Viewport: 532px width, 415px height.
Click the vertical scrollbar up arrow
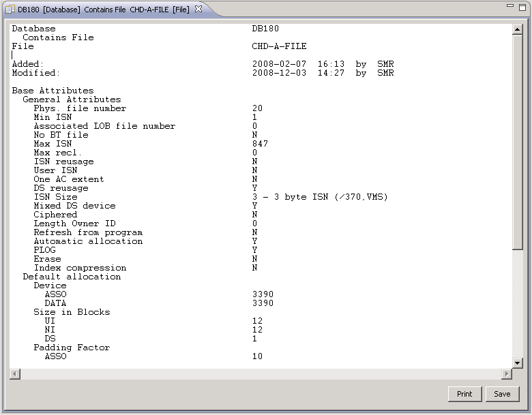pyautogui.click(x=518, y=29)
